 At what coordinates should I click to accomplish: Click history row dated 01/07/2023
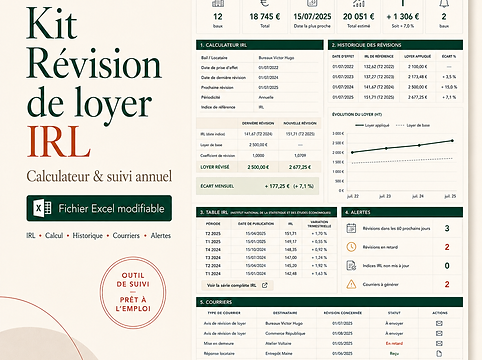tap(395, 77)
